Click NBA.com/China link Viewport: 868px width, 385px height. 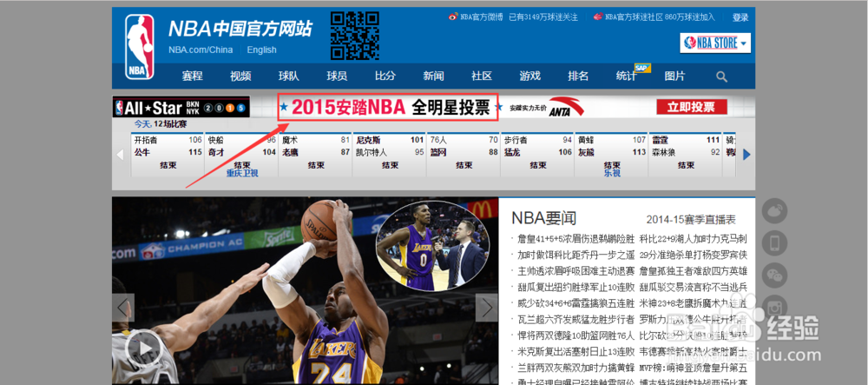point(201,50)
